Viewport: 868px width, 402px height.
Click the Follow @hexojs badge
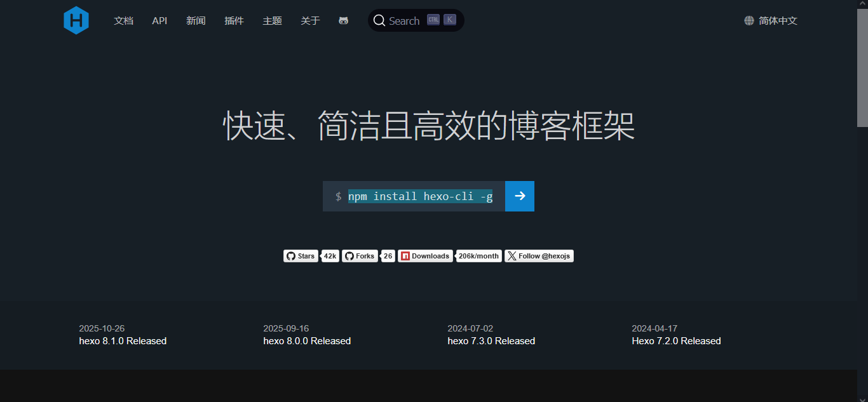(539, 256)
